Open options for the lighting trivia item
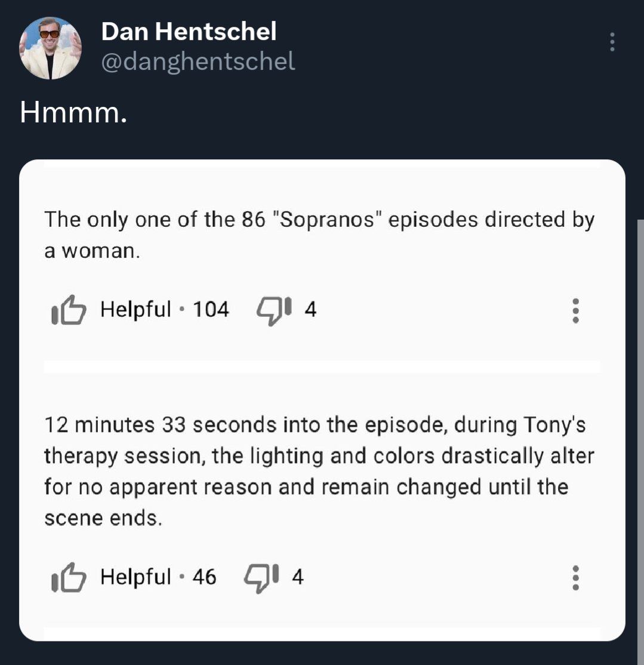The width and height of the screenshot is (644, 665). coord(575,577)
